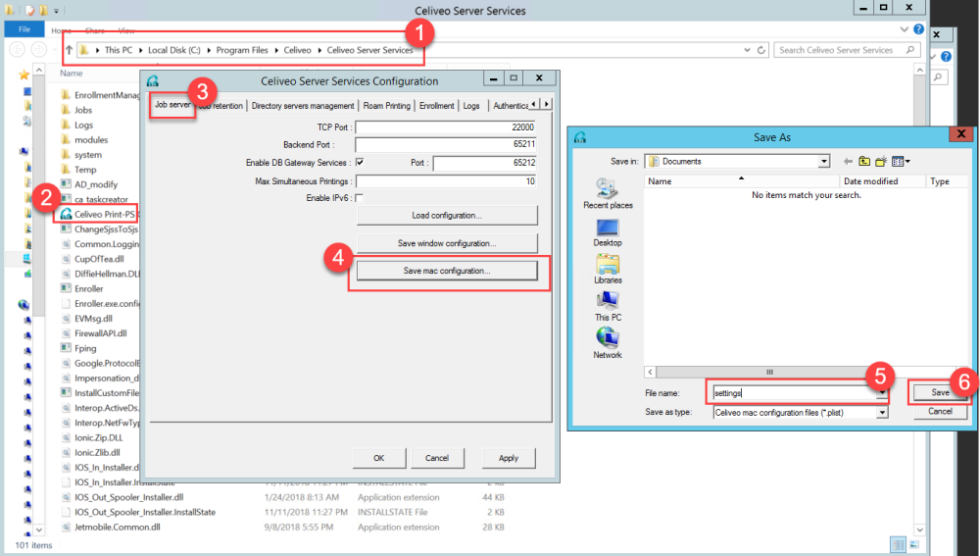
Task: Toggle Enable IPv6 checkbox
Action: pos(360,198)
